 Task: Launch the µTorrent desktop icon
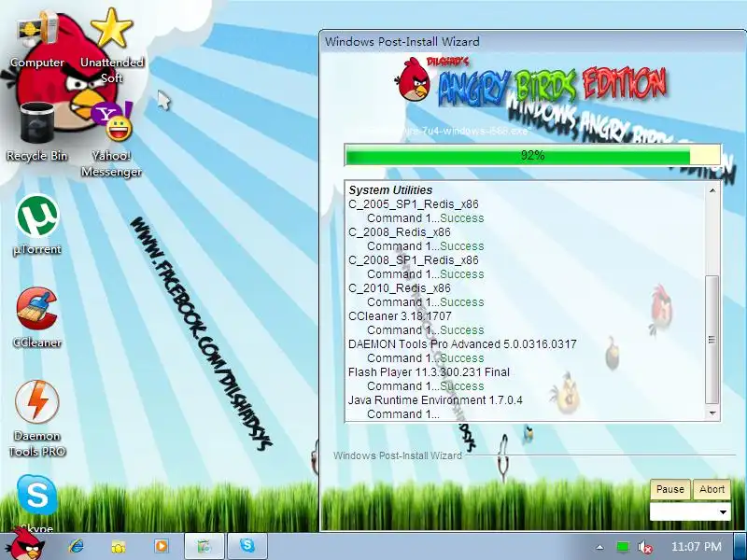coord(37,225)
